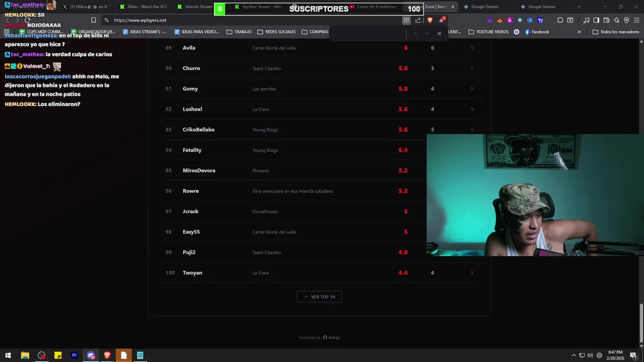Click the Windows Start button
The height and width of the screenshot is (362, 644).
8,355
